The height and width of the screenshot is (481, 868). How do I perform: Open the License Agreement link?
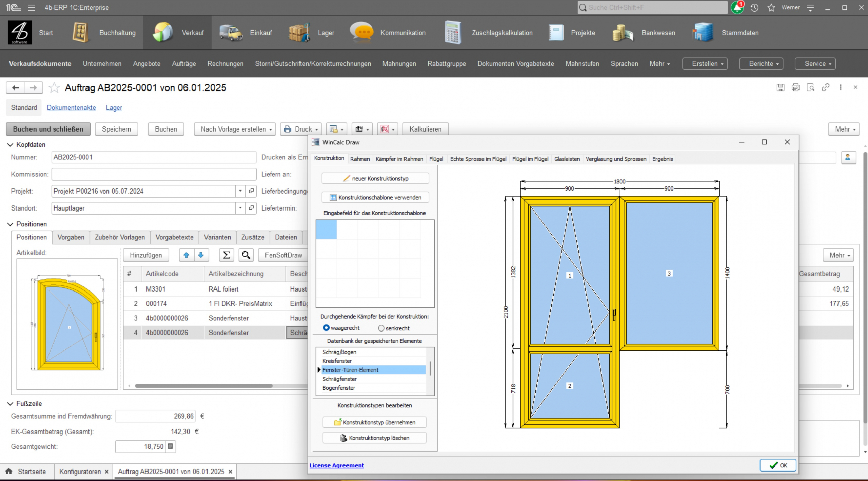tap(337, 465)
